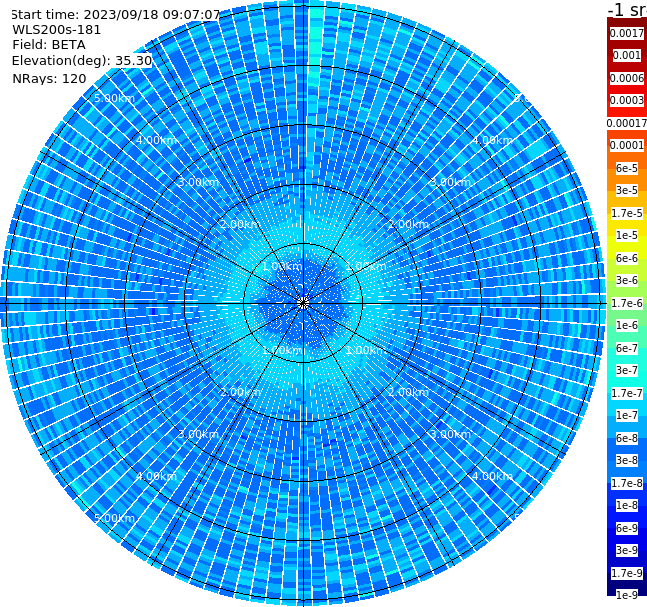Select the 3e-6 colorbar tick label
Viewport: 647px width, 607px height.
click(x=627, y=280)
